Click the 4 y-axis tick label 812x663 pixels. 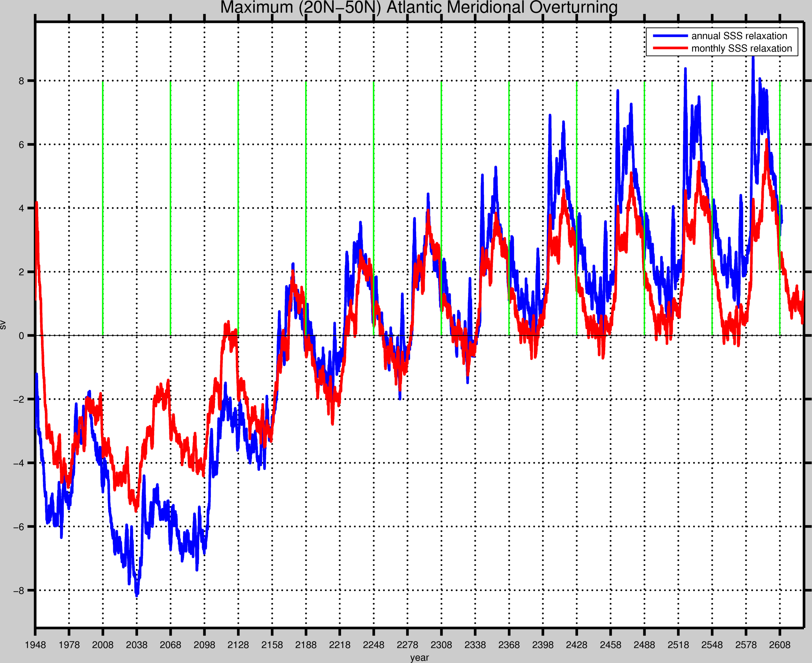coord(22,209)
